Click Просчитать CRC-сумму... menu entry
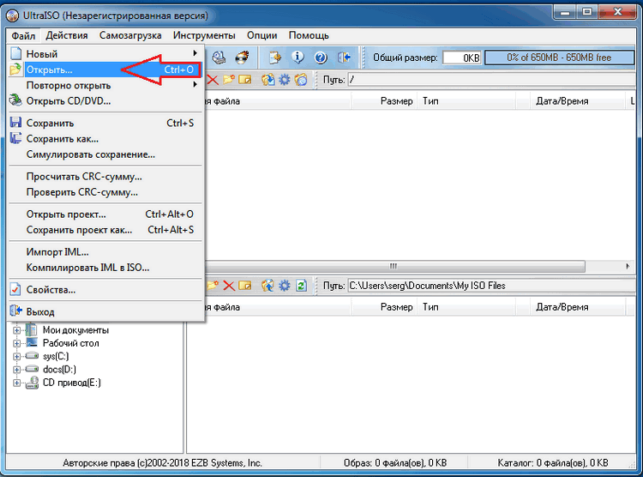The width and height of the screenshot is (643, 477). (x=105, y=177)
